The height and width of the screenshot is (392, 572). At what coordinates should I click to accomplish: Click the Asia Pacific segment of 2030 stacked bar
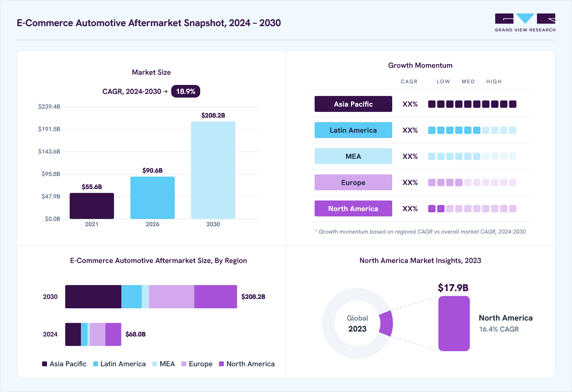coord(93,296)
